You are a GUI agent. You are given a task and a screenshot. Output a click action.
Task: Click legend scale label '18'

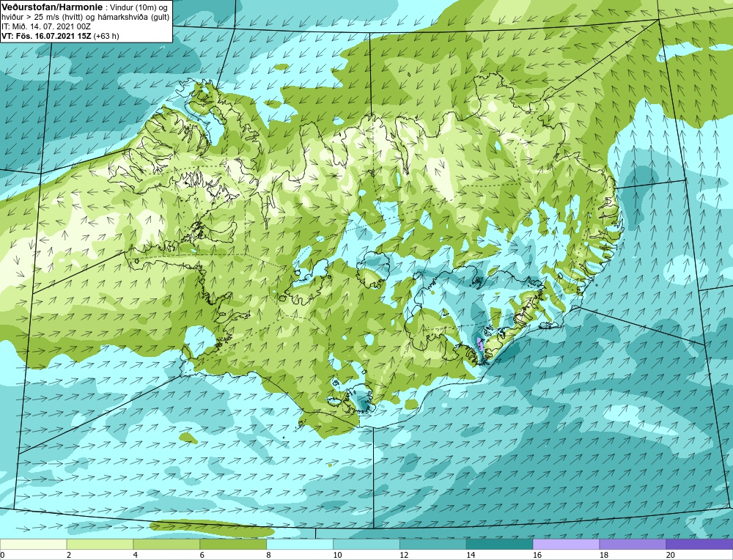(x=604, y=555)
